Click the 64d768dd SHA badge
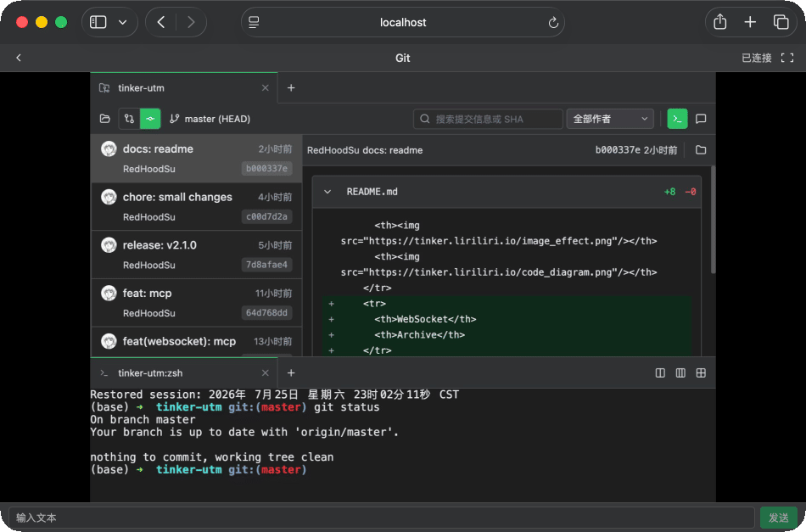Image resolution: width=806 pixels, height=532 pixels. [266, 312]
